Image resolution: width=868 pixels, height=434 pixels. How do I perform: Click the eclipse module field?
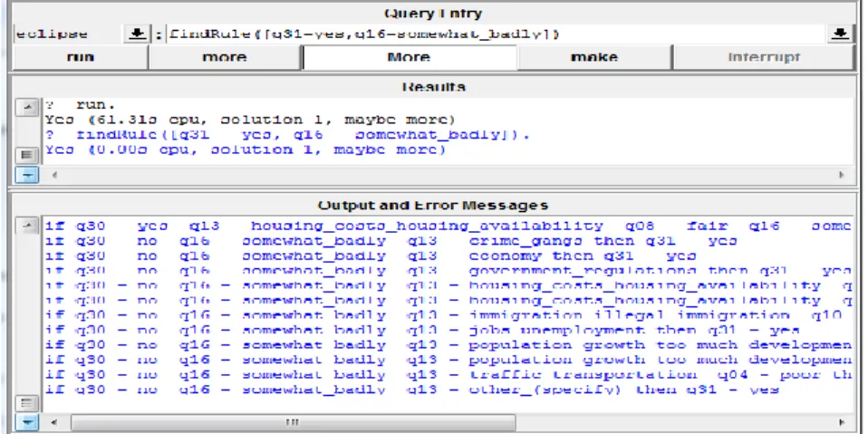[69, 34]
